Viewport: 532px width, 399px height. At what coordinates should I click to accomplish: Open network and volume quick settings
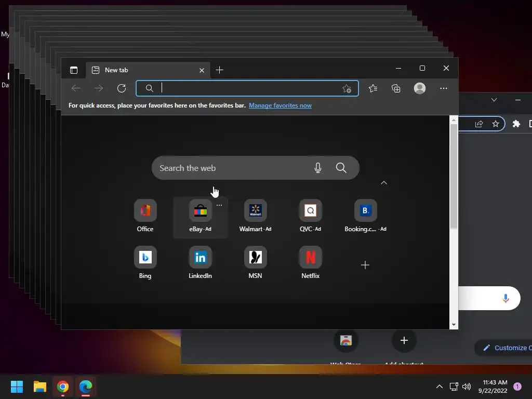tap(460, 387)
